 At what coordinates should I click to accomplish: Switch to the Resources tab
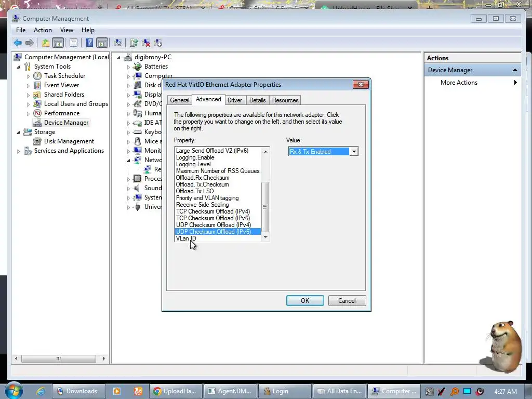pos(285,100)
